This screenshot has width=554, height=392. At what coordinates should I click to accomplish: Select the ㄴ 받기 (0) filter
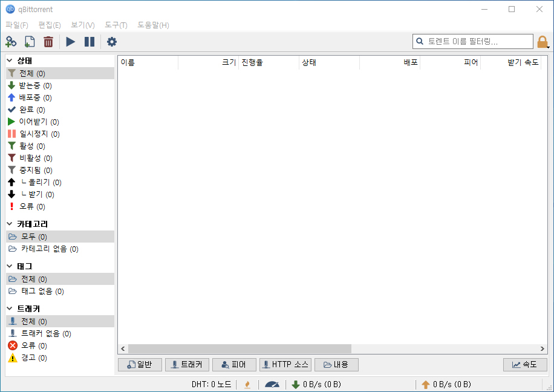[x=60, y=194]
